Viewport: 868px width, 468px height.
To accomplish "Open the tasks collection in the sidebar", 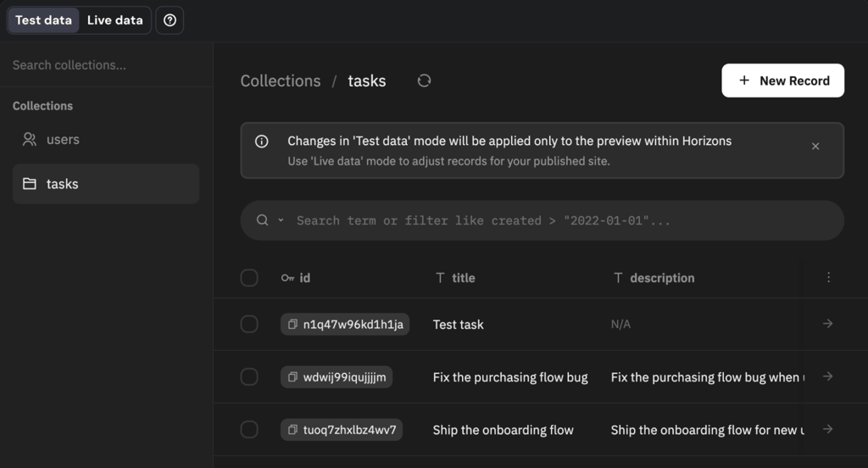I will [x=106, y=184].
